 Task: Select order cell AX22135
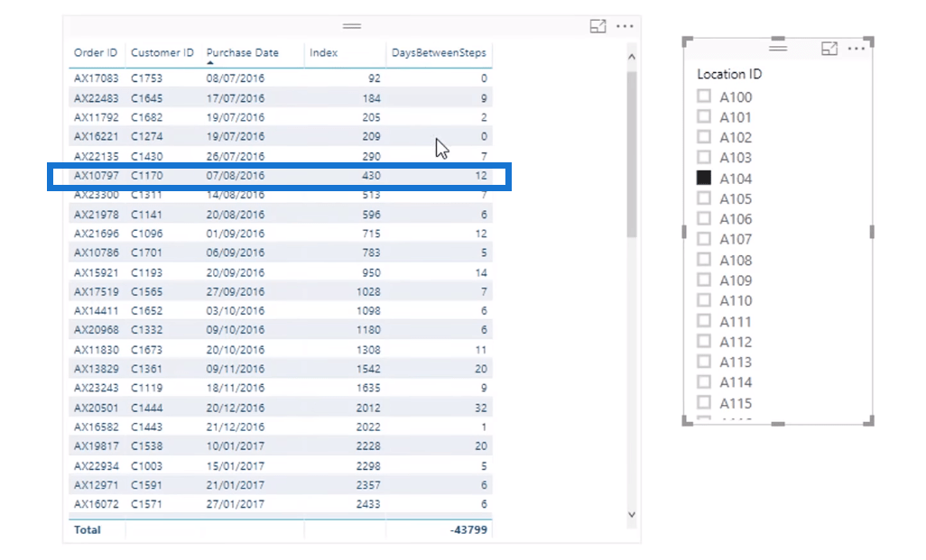pyautogui.click(x=96, y=156)
